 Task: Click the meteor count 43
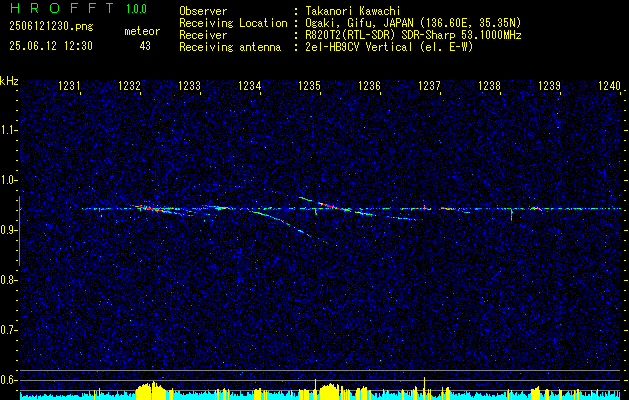tap(145, 46)
